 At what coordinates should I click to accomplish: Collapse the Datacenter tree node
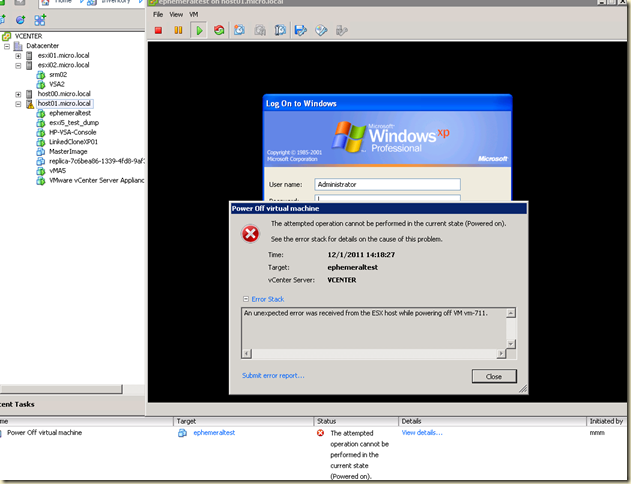pos(7,46)
